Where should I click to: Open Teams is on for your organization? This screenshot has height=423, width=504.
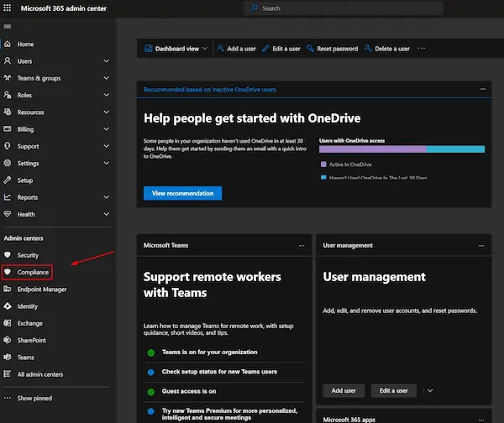coord(209,352)
